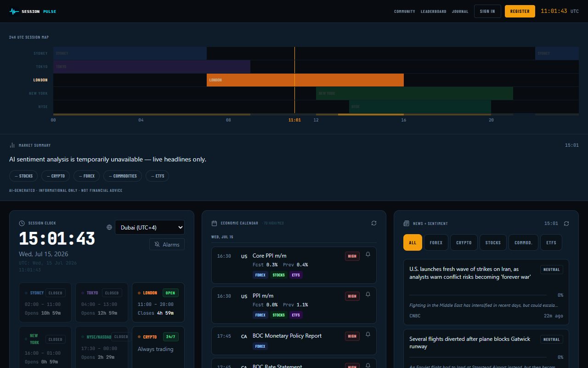Click the BOC Monetary Policy Report event

[294, 341]
